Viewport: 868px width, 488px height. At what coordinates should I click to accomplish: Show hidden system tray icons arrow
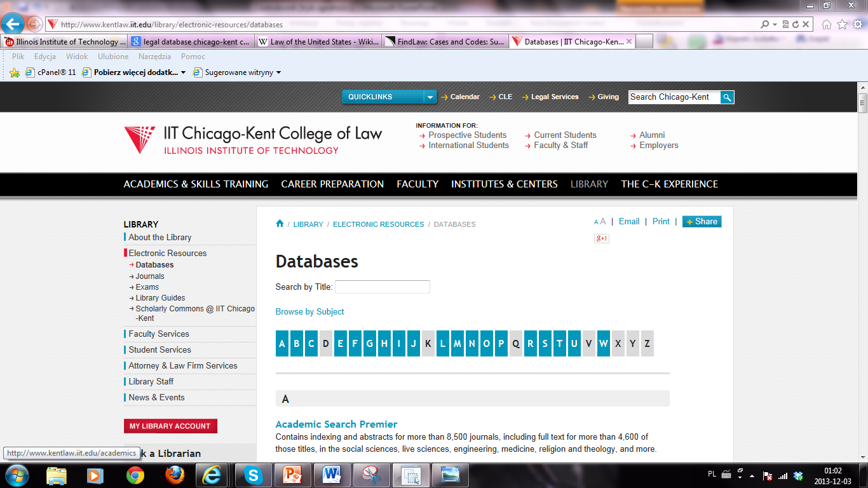coord(752,475)
